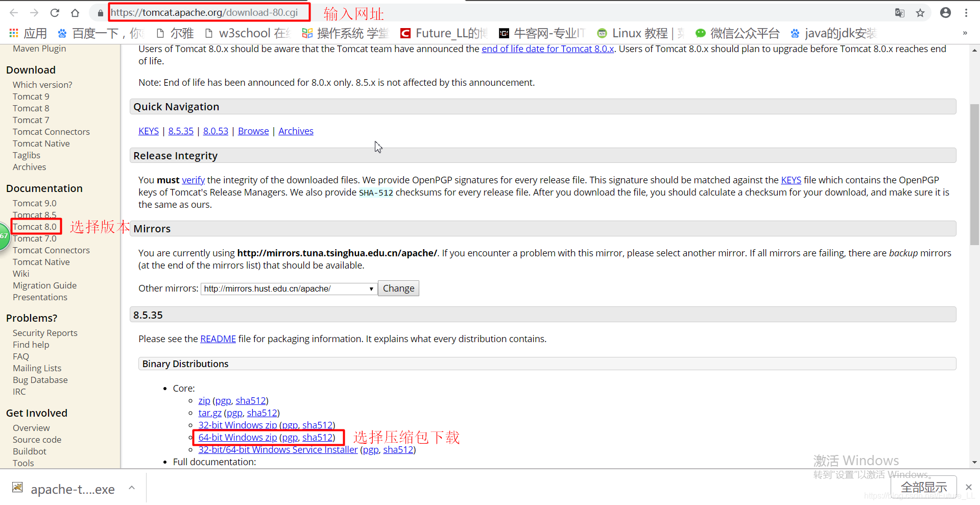Expand options for the apache-t....exe download

point(132,488)
